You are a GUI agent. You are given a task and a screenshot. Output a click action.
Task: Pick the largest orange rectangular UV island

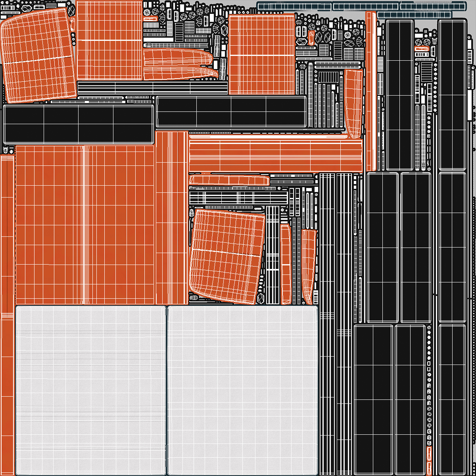point(85,225)
